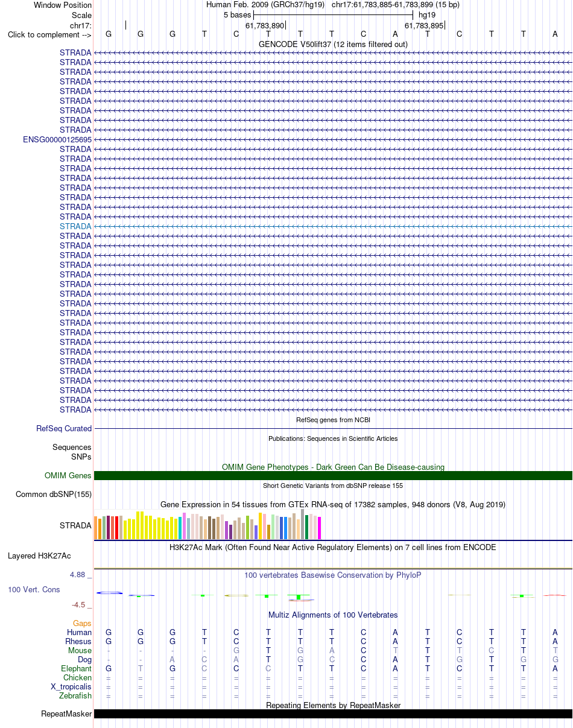Click the 61,783,890 coordinate marker

coord(264,25)
